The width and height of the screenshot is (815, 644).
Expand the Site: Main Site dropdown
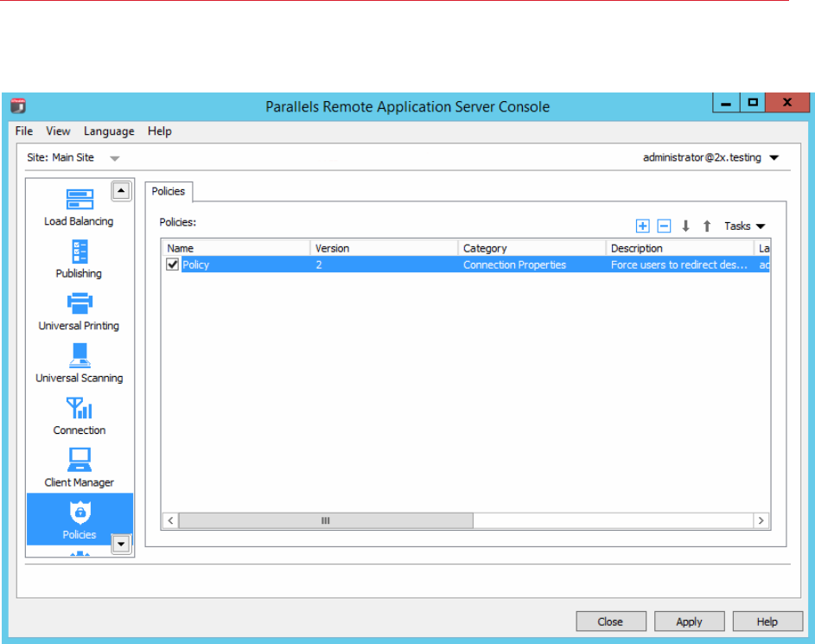pos(115,158)
